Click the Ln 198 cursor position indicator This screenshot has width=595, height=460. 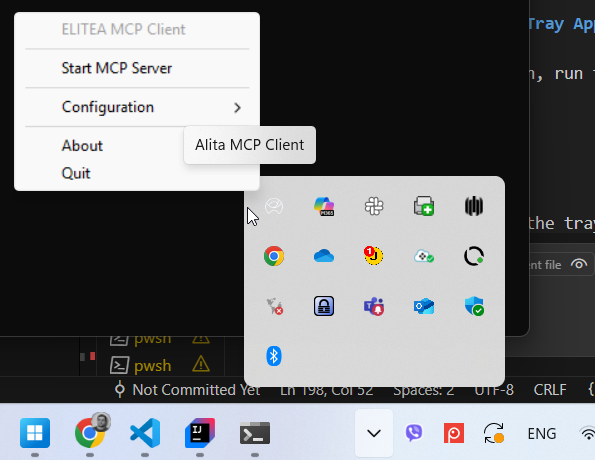[x=326, y=390]
